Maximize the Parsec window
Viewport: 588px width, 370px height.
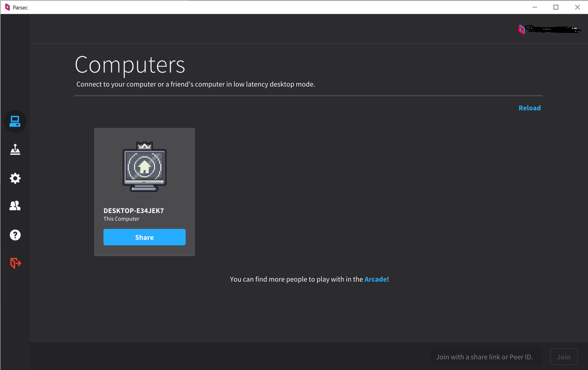click(556, 7)
